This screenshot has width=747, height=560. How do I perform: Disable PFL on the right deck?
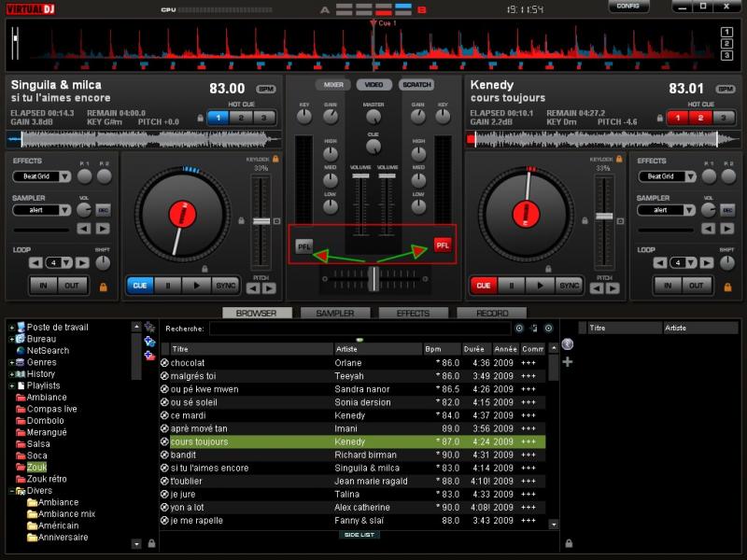pos(443,246)
